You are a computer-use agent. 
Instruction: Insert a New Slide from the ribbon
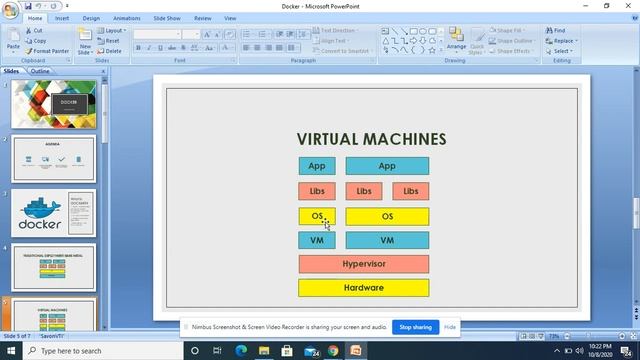(x=84, y=41)
